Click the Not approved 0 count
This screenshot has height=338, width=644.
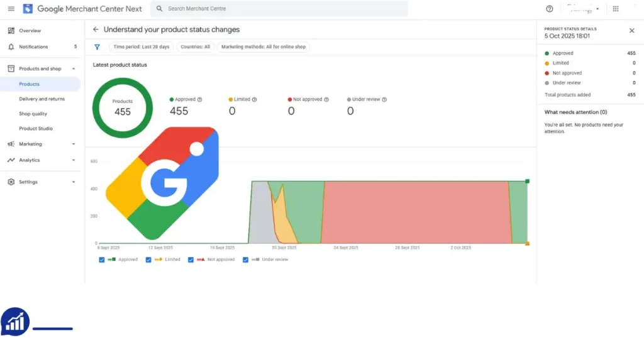(291, 111)
